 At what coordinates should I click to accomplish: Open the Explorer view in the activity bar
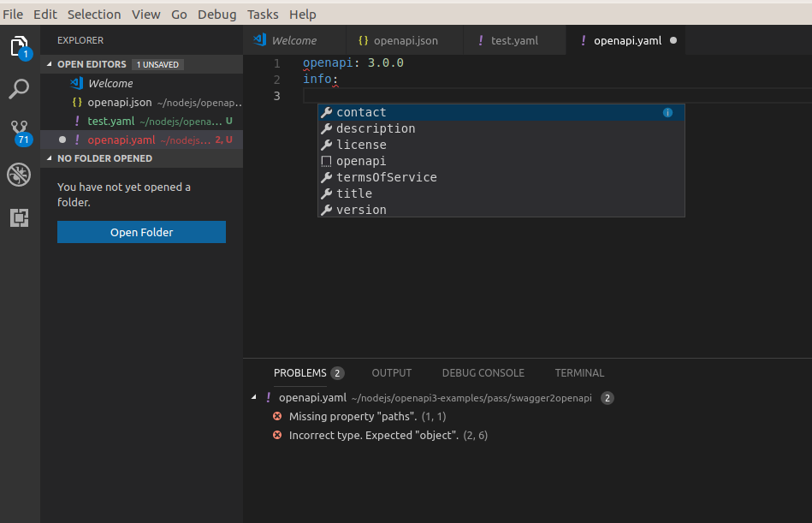click(20, 46)
